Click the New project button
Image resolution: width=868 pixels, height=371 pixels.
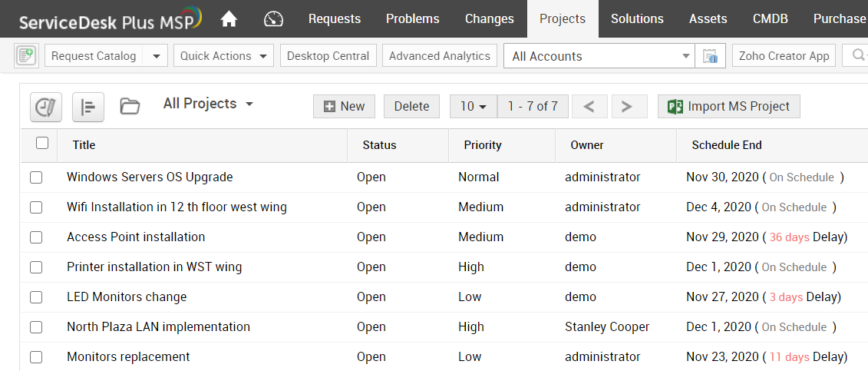click(344, 107)
